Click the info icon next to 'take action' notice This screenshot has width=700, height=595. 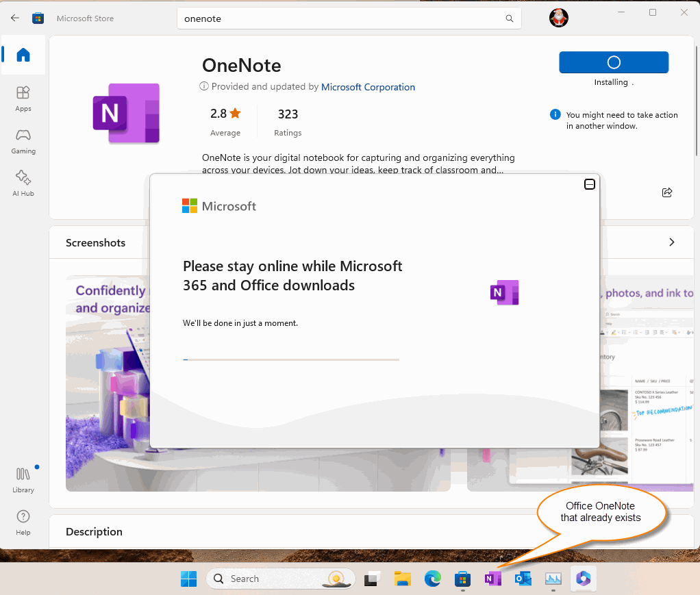click(x=555, y=114)
